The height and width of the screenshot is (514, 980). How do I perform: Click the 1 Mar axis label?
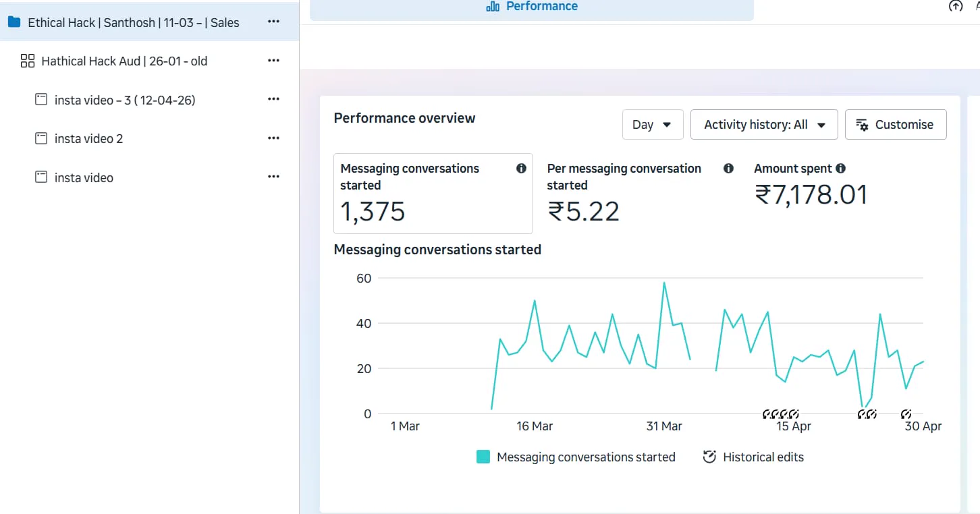point(405,426)
